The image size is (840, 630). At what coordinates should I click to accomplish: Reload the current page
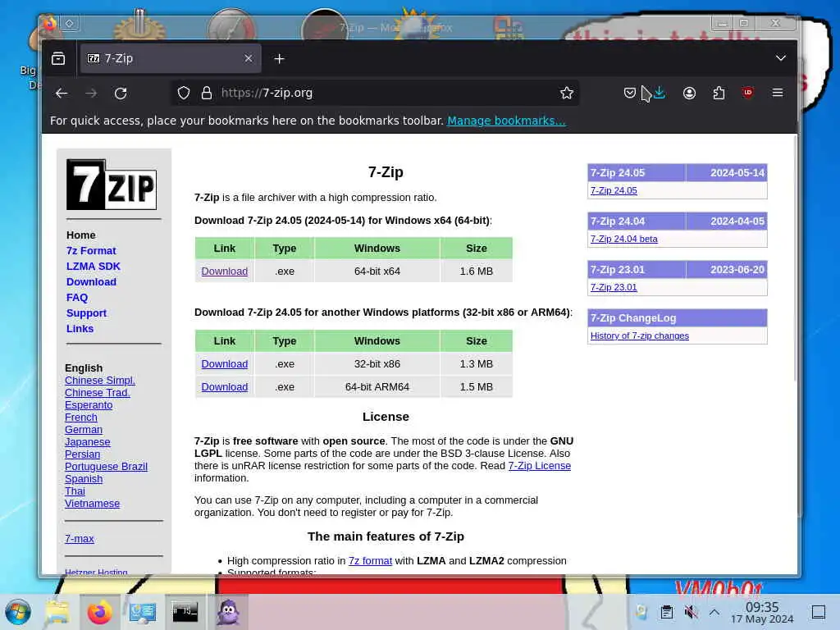click(121, 94)
